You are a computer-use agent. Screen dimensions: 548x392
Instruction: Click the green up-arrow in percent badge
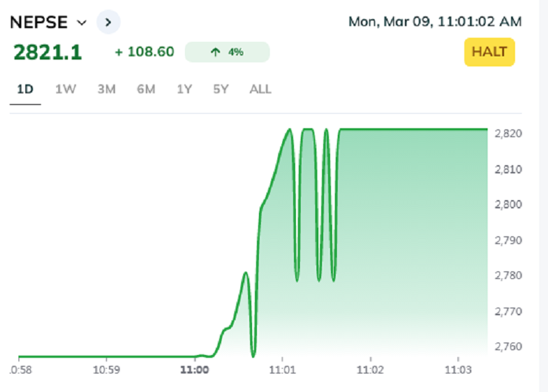215,52
